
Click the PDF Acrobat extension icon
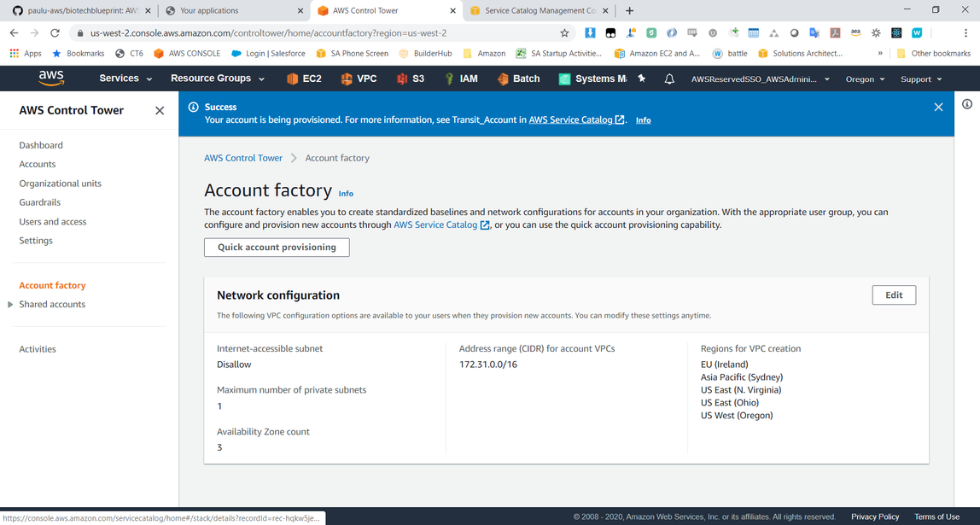click(x=835, y=32)
